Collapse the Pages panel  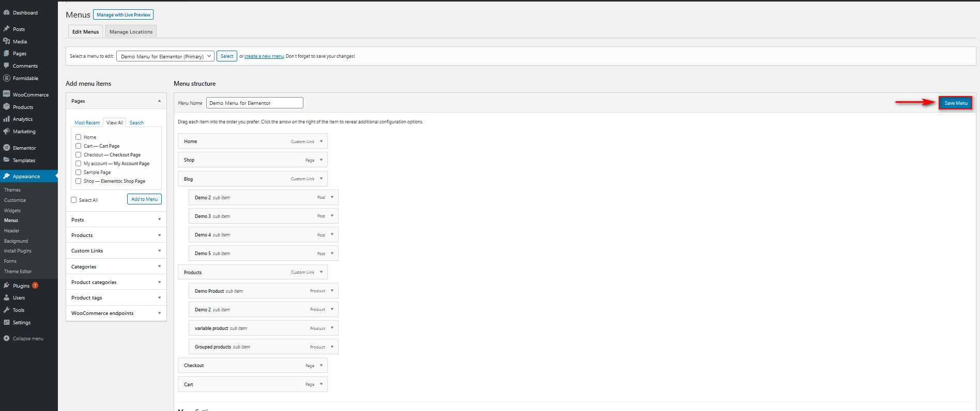point(159,101)
